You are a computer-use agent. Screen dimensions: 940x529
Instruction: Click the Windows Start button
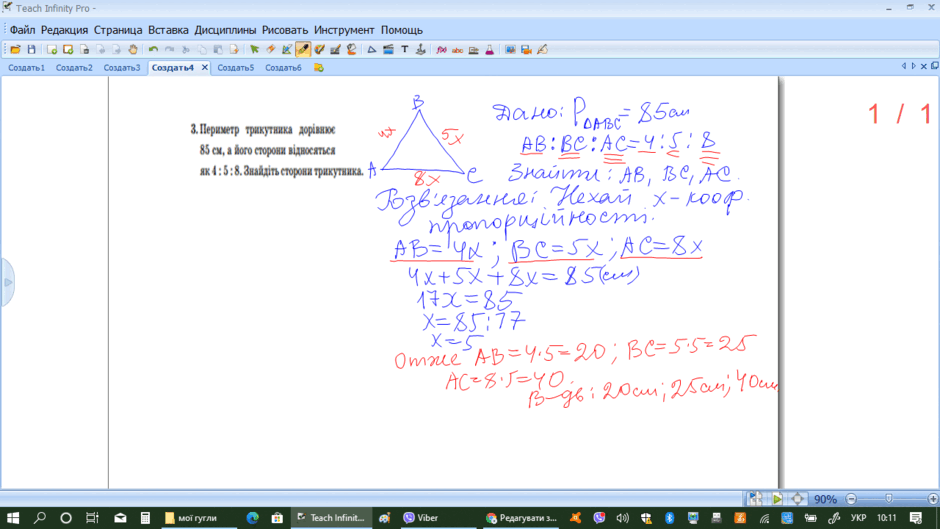13,518
